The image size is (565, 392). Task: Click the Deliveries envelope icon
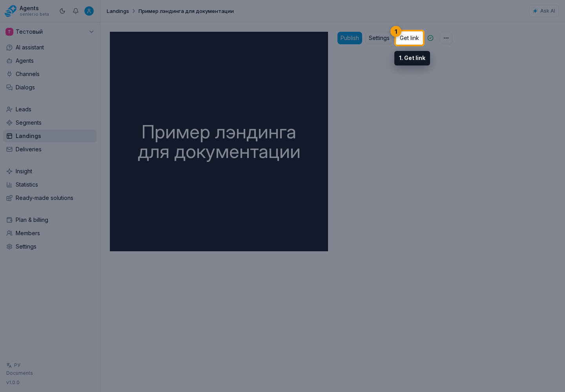[9, 149]
